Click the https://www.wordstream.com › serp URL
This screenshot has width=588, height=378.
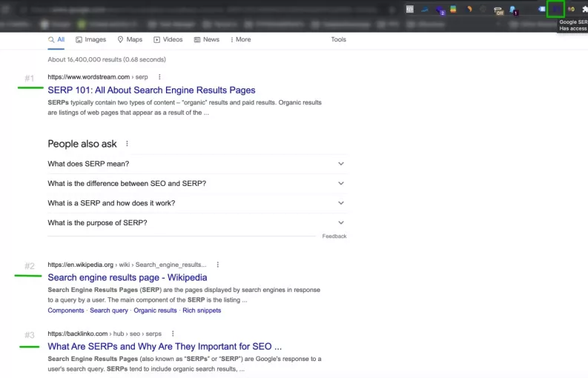(x=98, y=77)
